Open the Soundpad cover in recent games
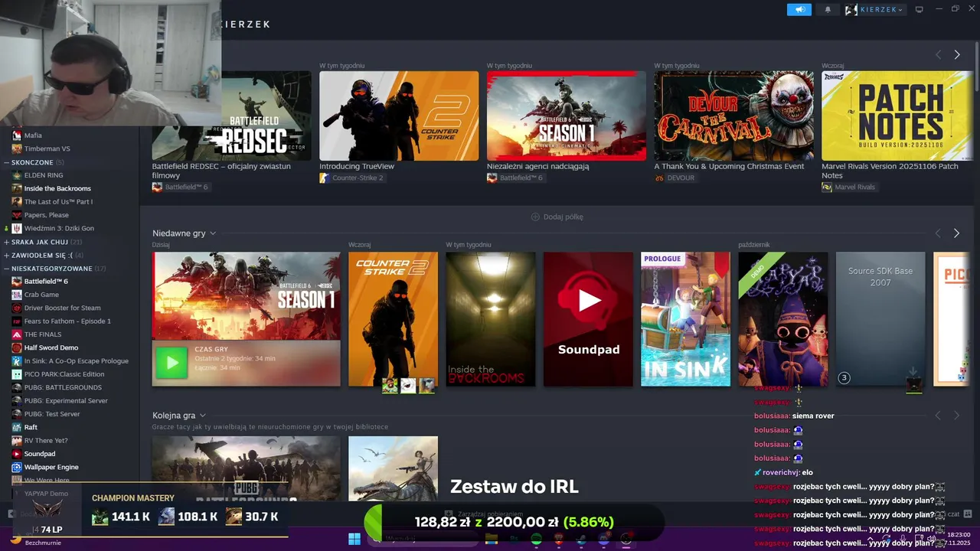The width and height of the screenshot is (980, 551). (588, 319)
